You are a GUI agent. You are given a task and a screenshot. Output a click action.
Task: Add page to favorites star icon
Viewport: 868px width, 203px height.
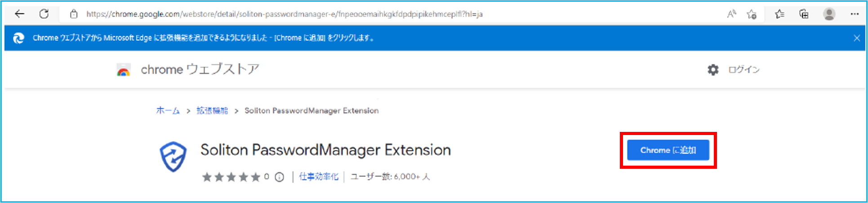click(x=752, y=14)
